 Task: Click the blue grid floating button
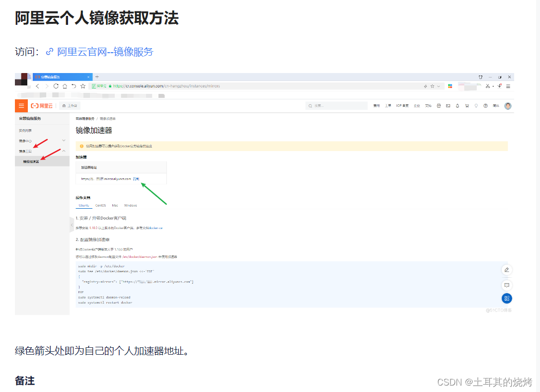click(x=507, y=298)
